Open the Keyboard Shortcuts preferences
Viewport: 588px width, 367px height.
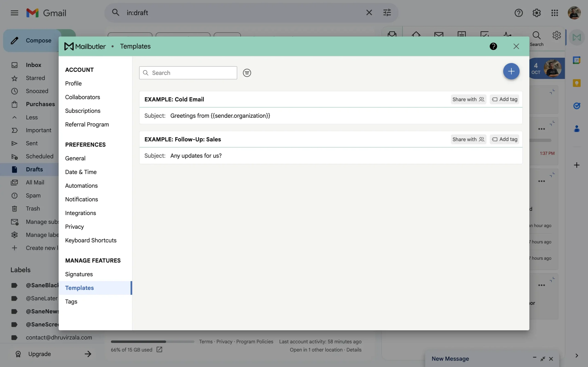point(91,240)
